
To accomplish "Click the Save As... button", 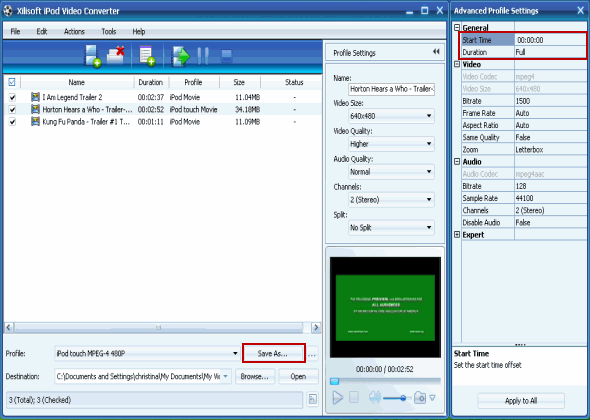I will (273, 353).
